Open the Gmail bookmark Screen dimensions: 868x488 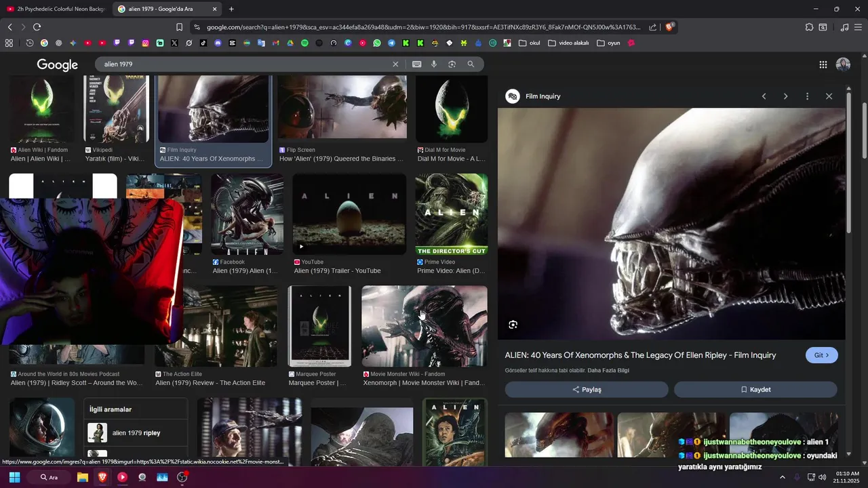(x=275, y=43)
